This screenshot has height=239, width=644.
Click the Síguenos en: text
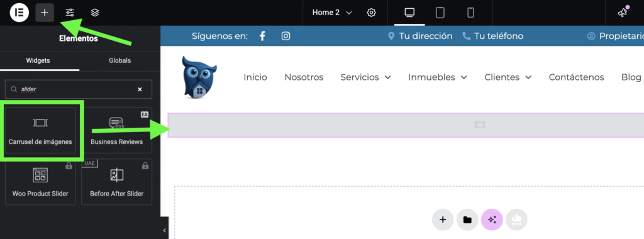point(219,36)
